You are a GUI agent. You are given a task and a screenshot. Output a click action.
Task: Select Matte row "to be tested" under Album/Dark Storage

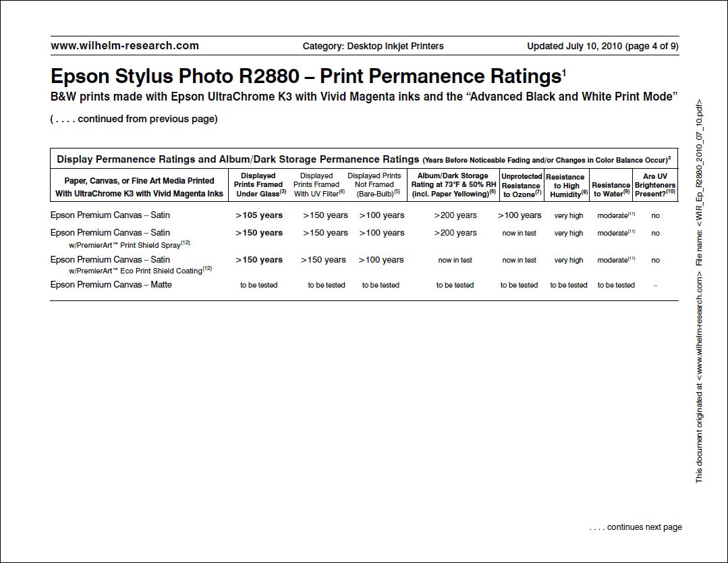click(455, 286)
